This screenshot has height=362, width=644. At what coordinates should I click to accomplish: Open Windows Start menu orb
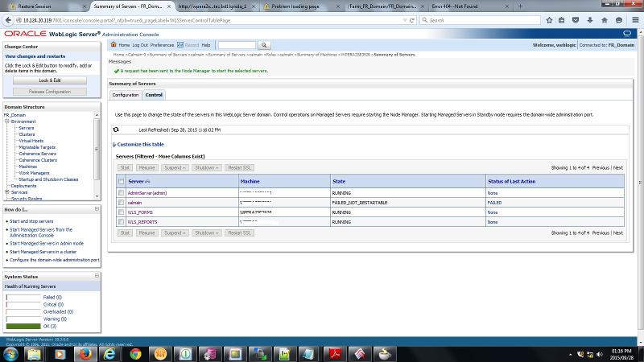pyautogui.click(x=10, y=354)
